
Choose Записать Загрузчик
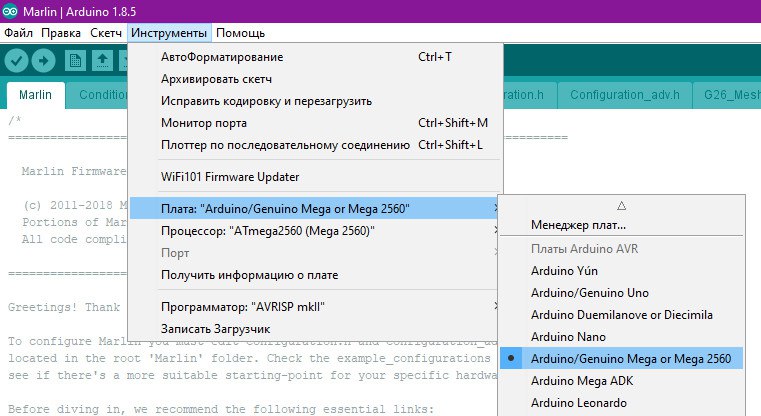(x=314, y=329)
